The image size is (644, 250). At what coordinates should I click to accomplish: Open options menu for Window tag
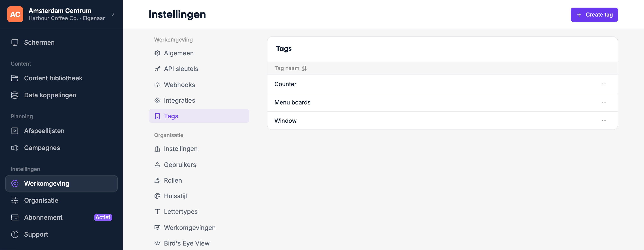pos(604,121)
